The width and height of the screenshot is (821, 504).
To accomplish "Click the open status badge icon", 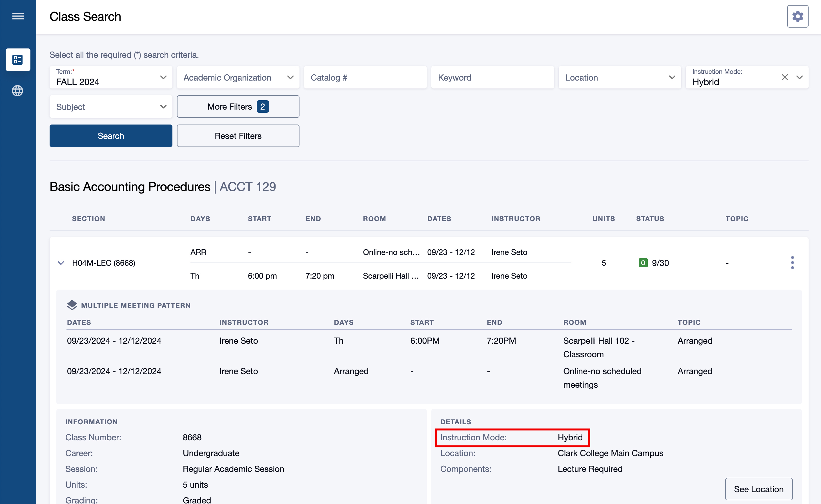I will 643,263.
